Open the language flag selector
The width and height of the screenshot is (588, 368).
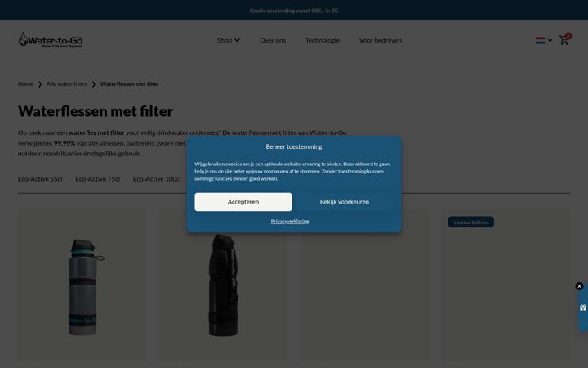543,40
